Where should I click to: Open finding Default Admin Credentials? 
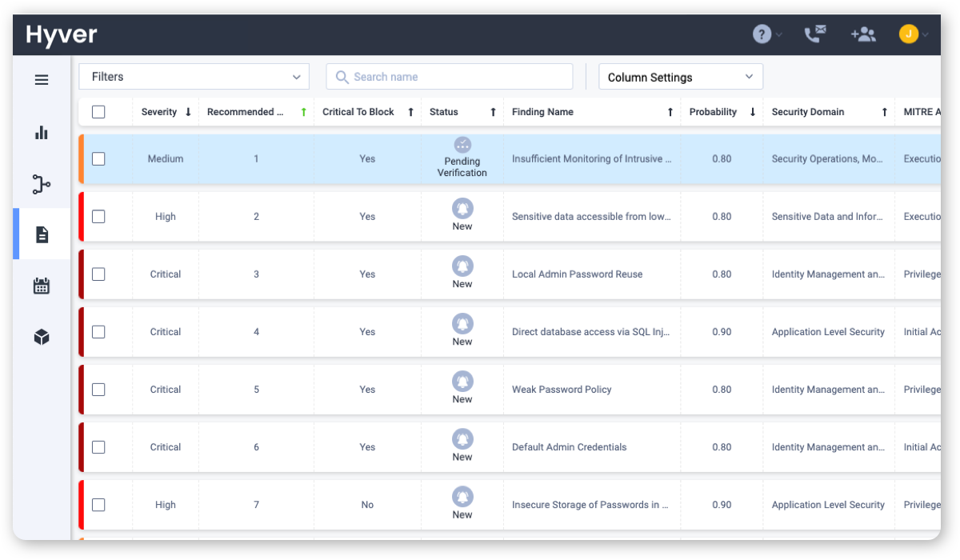pos(569,447)
